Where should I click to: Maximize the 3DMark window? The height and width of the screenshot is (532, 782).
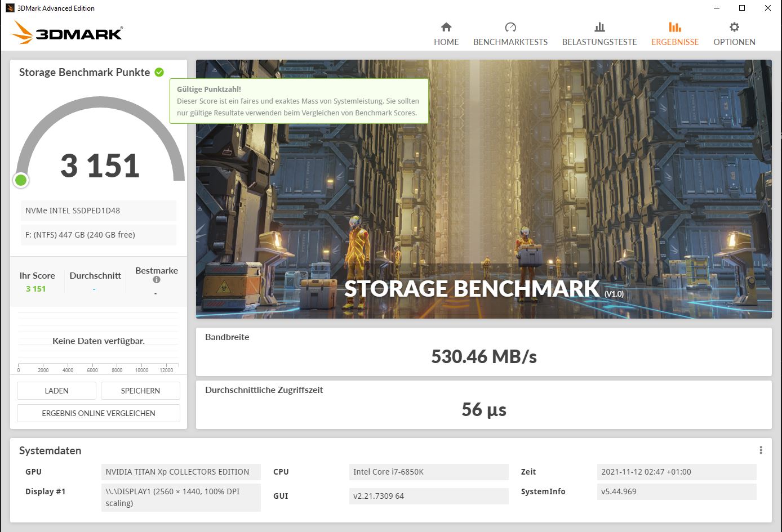[x=742, y=8]
